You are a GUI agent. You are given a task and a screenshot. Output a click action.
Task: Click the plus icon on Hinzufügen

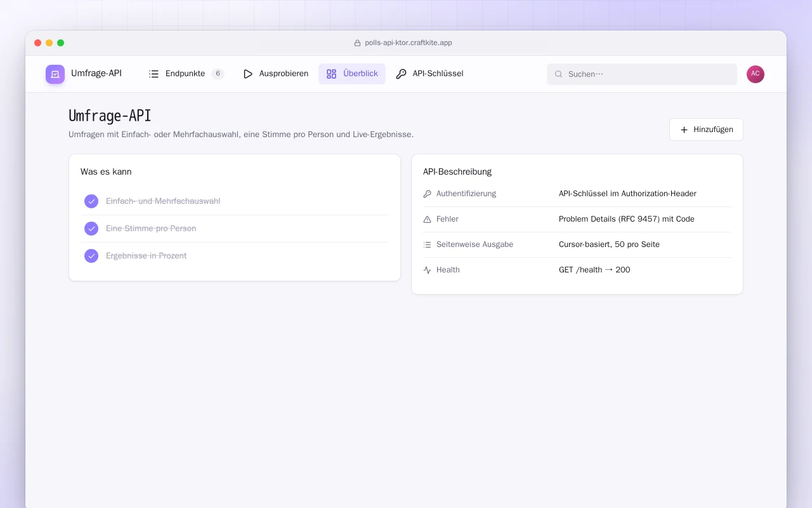(x=684, y=130)
